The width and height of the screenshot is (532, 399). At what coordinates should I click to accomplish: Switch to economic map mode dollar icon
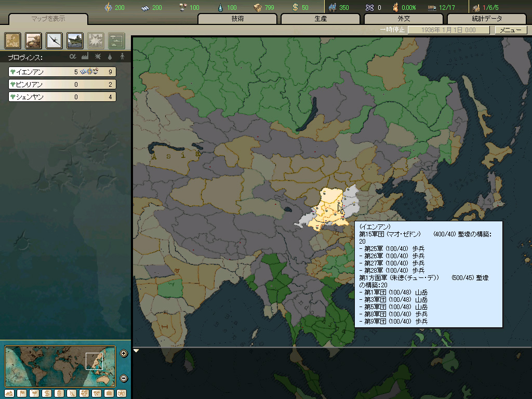tap(47, 394)
